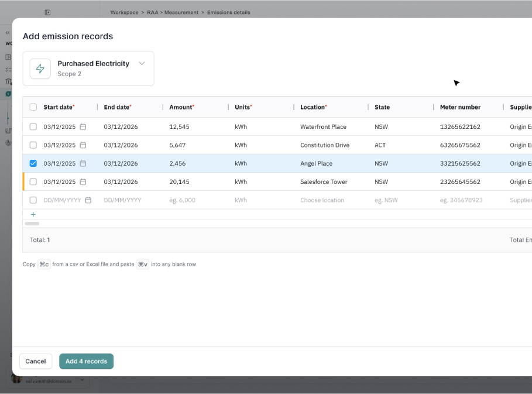Open the calendar picker for Angel Place start date

[83, 163]
